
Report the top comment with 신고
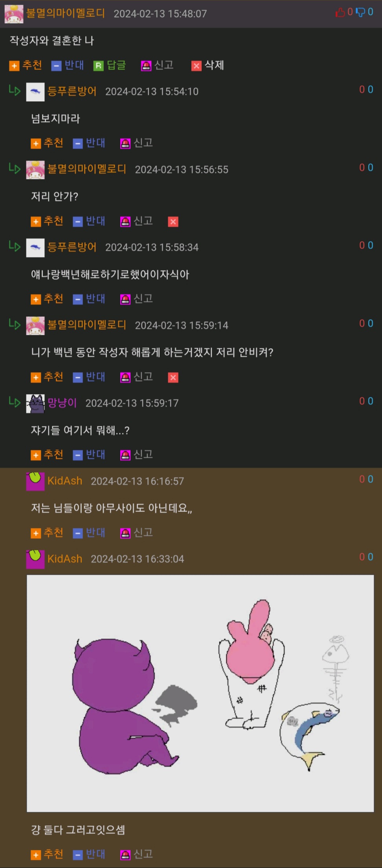tap(157, 65)
